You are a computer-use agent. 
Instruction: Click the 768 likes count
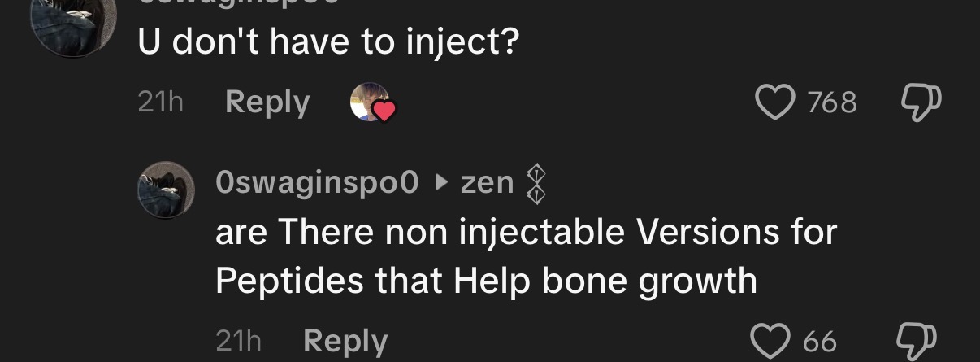832,102
